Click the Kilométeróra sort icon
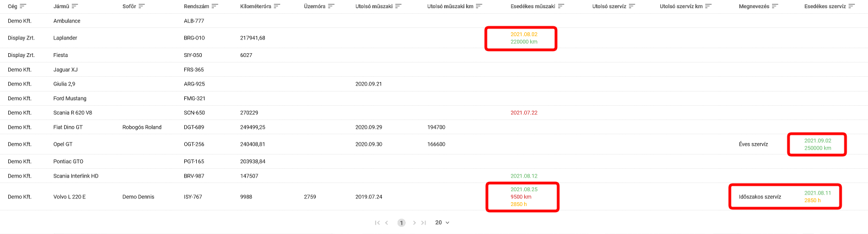This screenshot has width=868, height=234. (277, 7)
